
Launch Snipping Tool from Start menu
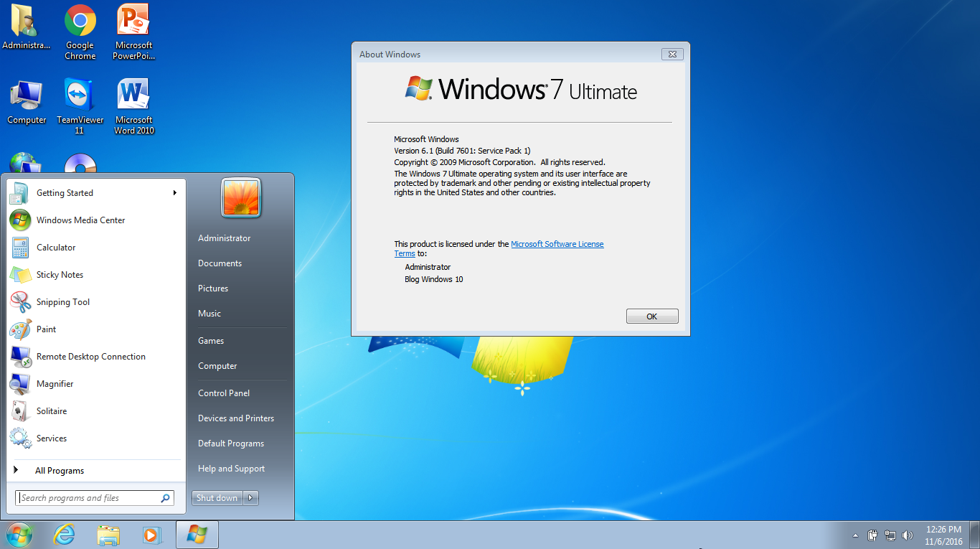pos(96,302)
